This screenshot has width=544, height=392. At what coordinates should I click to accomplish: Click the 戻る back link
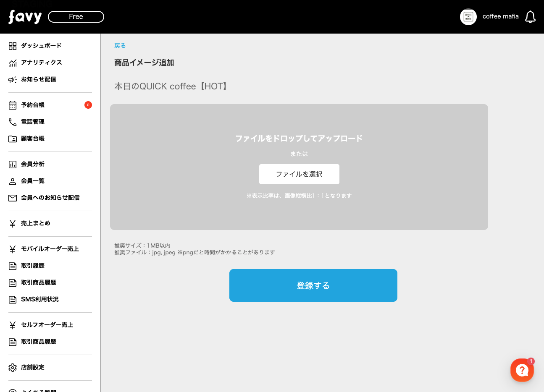pyautogui.click(x=120, y=46)
